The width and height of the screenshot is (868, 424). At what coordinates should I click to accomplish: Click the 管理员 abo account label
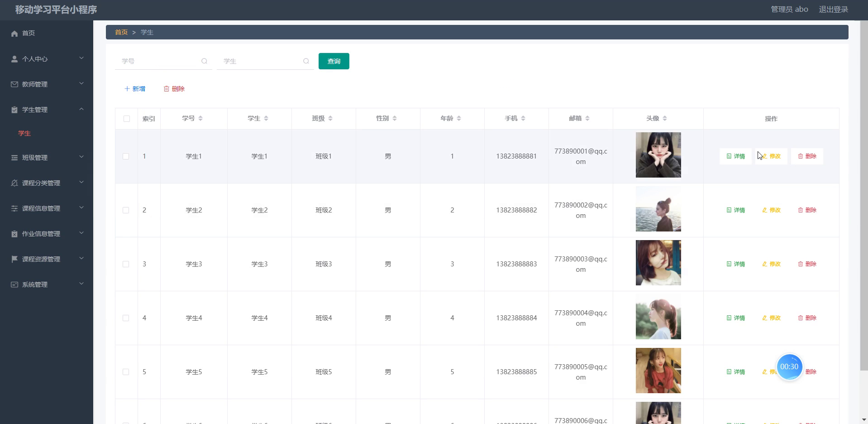coord(789,10)
